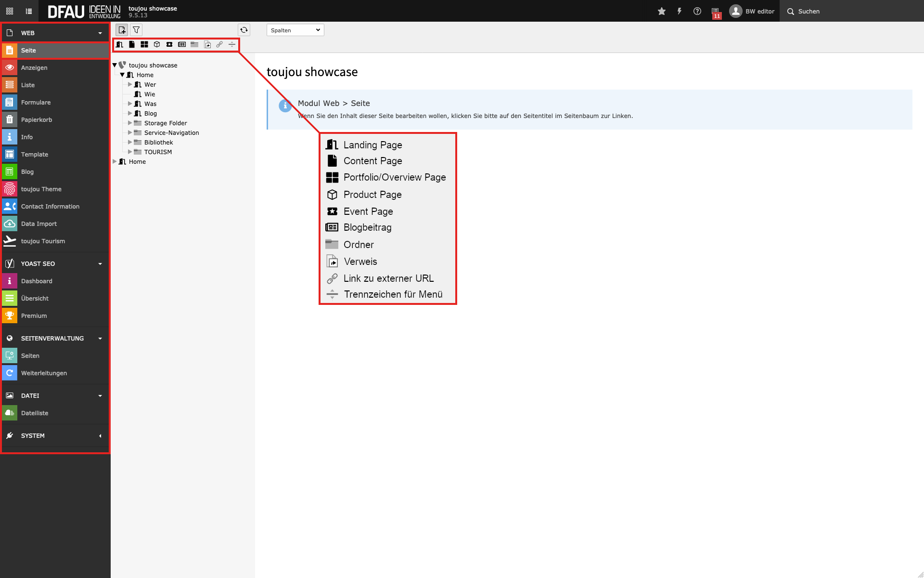This screenshot has height=578, width=924.
Task: Open the Liste module
Action: point(28,85)
